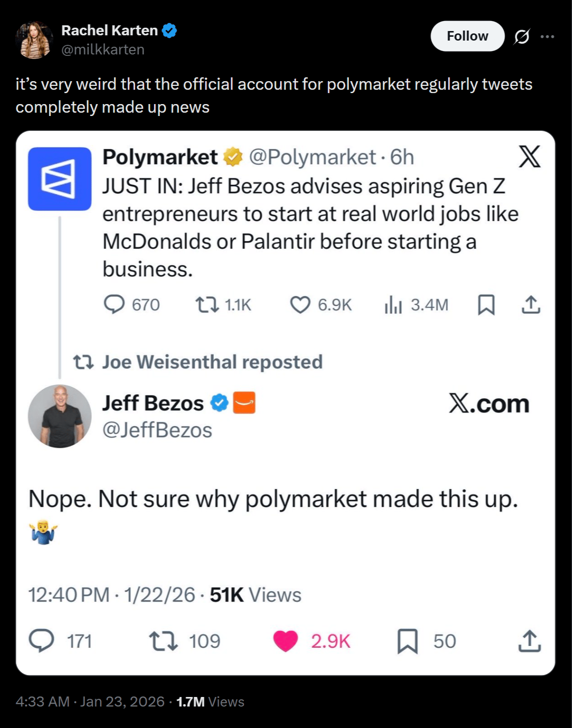Viewport: 572px width, 728px height.
Task: Open the @milkkarten handle link
Action: (103, 50)
